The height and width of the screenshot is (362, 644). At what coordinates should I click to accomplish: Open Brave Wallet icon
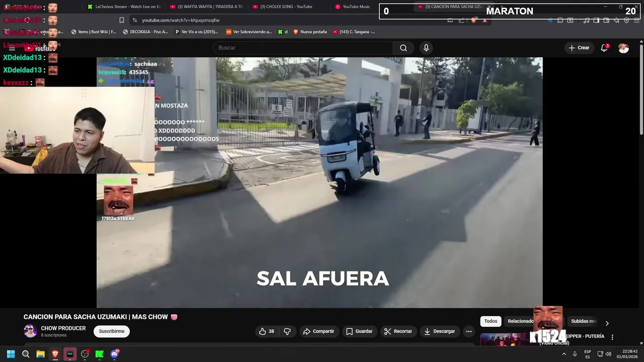point(606,20)
